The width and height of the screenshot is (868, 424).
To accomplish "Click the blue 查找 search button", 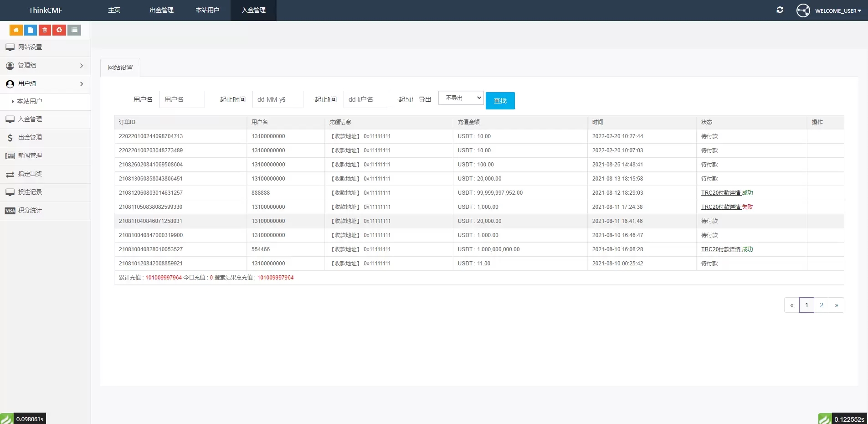I will coord(500,101).
